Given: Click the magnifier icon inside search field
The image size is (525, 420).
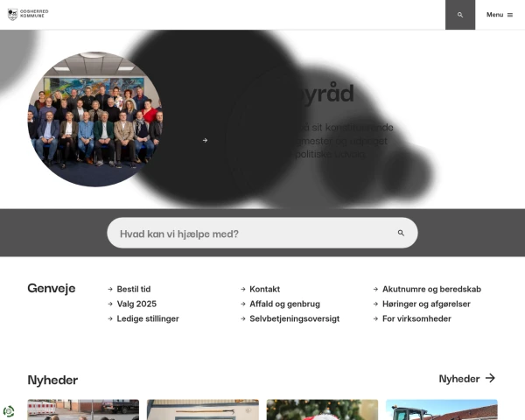Looking at the screenshot, I should (401, 233).
